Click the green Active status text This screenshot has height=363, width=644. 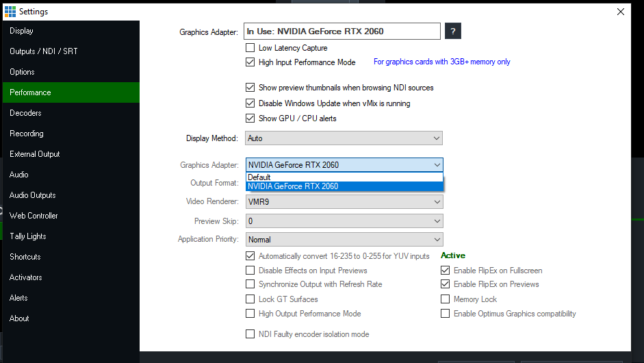click(x=453, y=255)
